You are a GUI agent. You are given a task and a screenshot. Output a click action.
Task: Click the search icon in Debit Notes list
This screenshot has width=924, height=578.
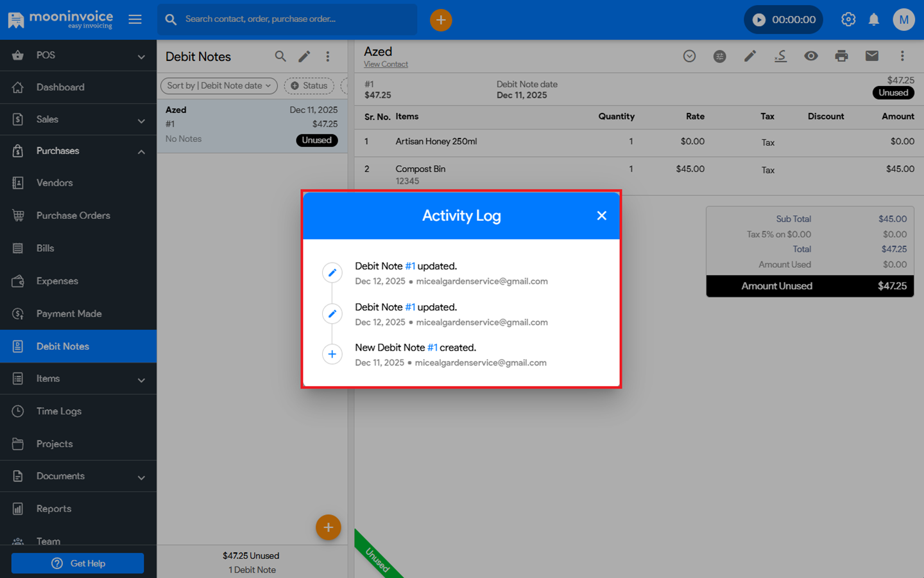(x=280, y=57)
